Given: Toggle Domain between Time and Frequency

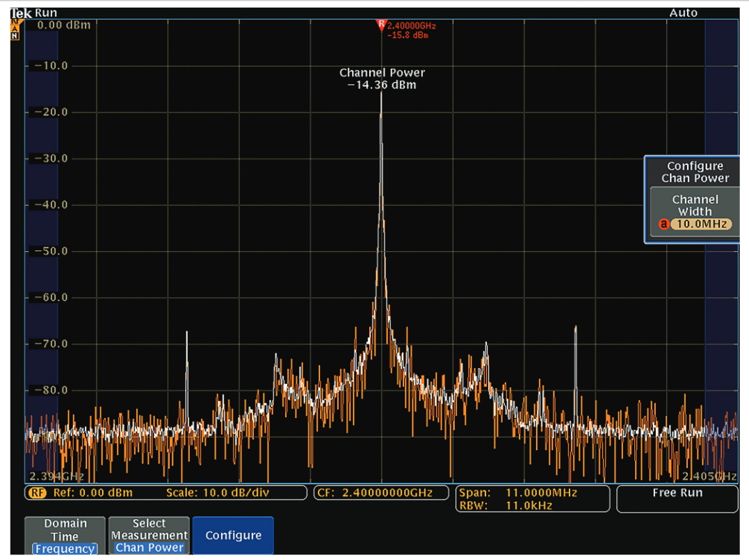Looking at the screenshot, I should tap(64, 535).
